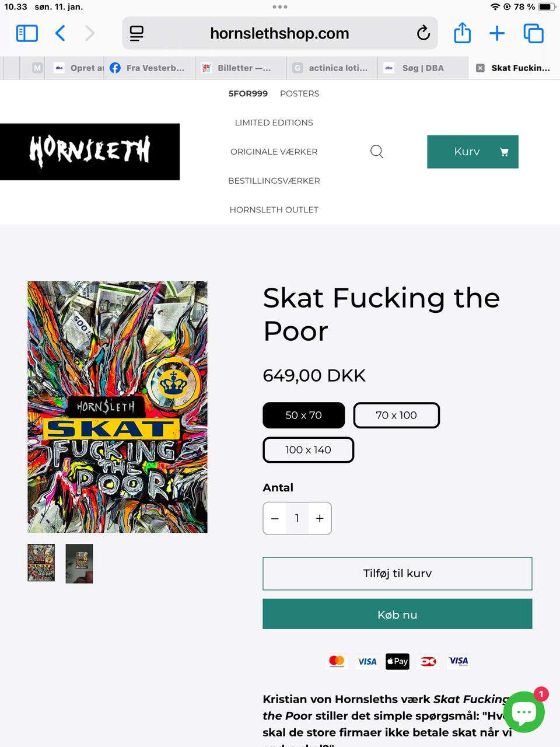Viewport: 560px width, 747px height.
Task: Toggle the Safari sidebar icon
Action: coord(27,33)
